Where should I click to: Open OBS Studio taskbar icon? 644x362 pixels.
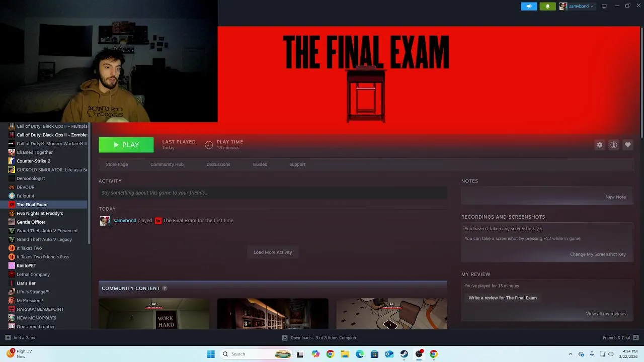click(419, 354)
